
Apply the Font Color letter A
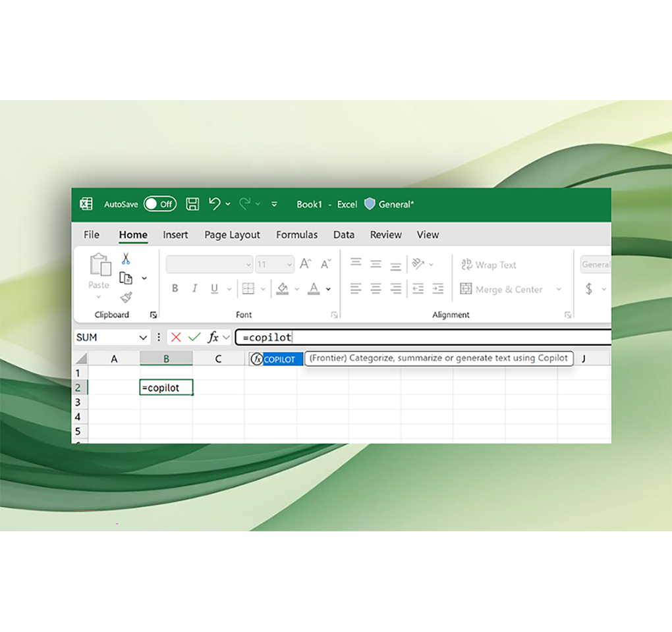coord(314,289)
